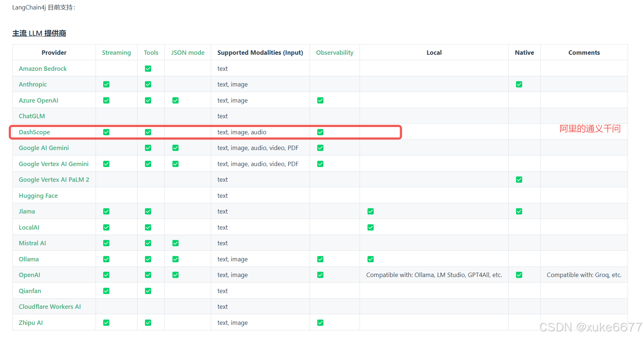Toggle the Local checkbox for Ollama
Viewport: 644px width, 338px height.
(x=371, y=259)
